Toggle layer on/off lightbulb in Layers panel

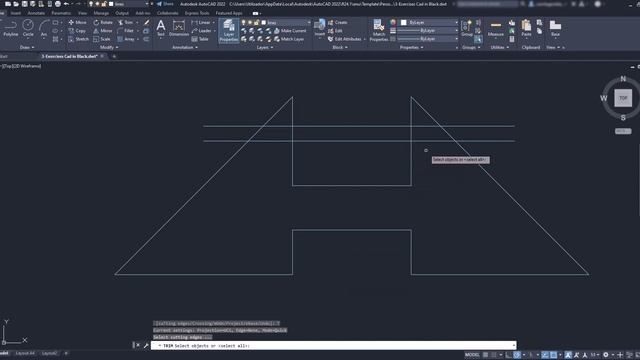pyautogui.click(x=244, y=22)
